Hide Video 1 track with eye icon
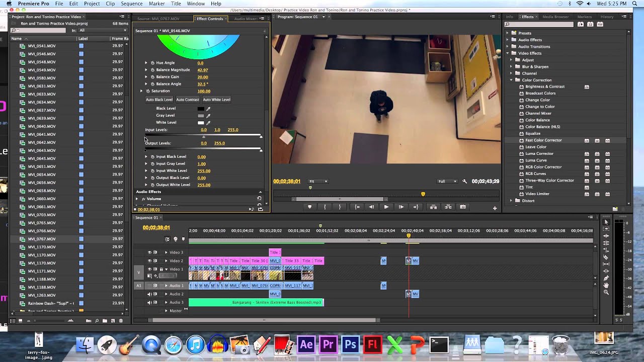Image resolution: width=644 pixels, height=362 pixels. tap(149, 269)
